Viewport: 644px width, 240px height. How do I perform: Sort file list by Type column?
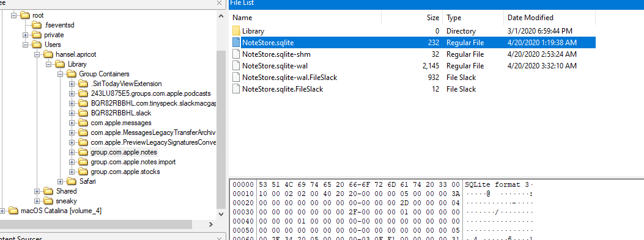(473, 18)
